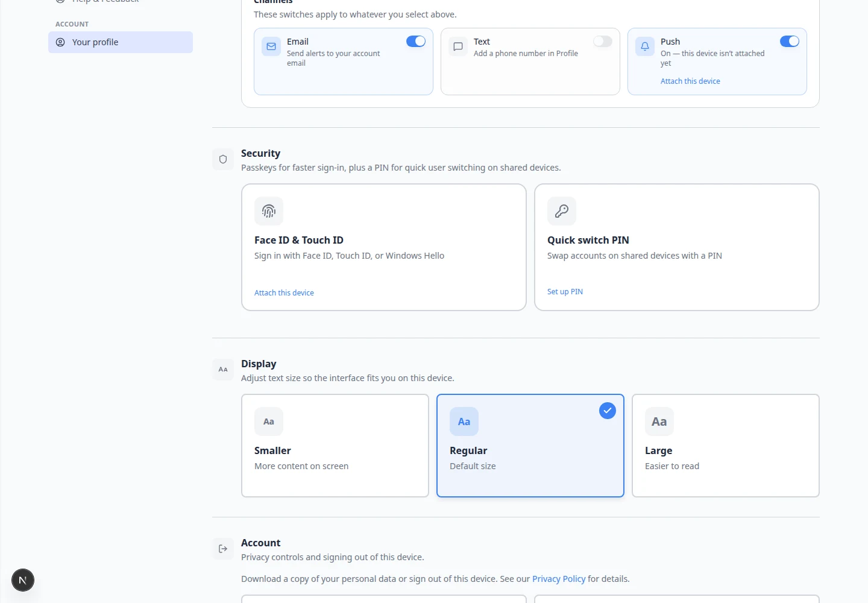
Task: Select the Regular text size option
Action: coord(530,446)
